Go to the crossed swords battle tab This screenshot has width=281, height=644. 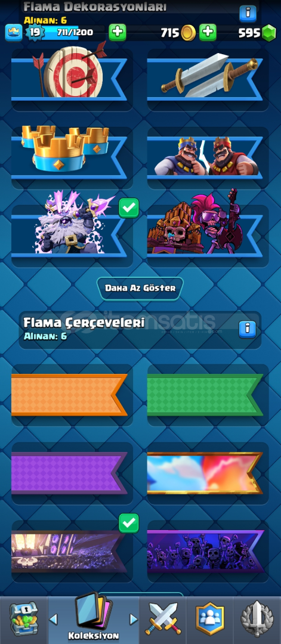pyautogui.click(x=163, y=619)
